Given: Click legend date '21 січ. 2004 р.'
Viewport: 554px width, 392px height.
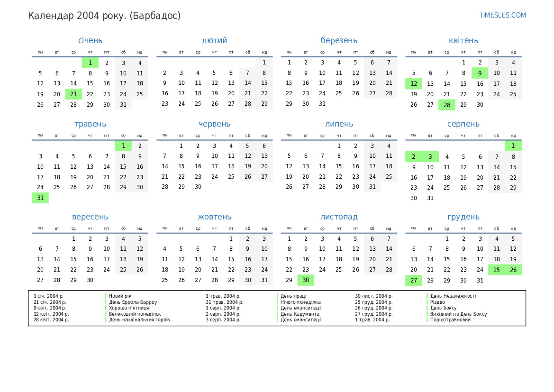Looking at the screenshot, I should tap(50, 302).
